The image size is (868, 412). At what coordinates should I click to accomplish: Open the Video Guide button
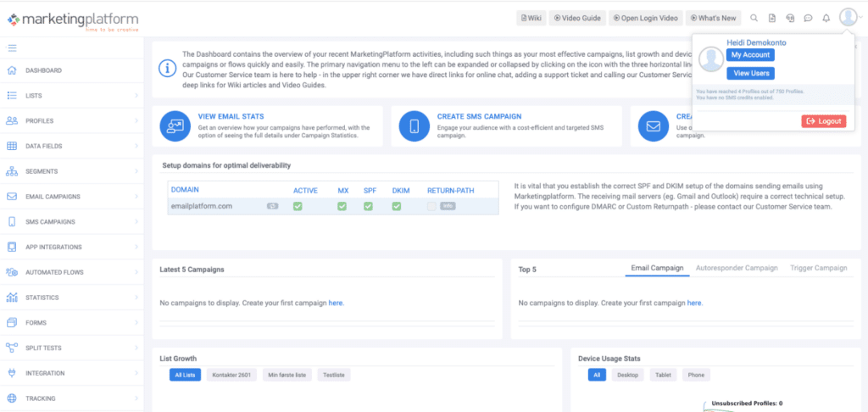[x=577, y=19]
